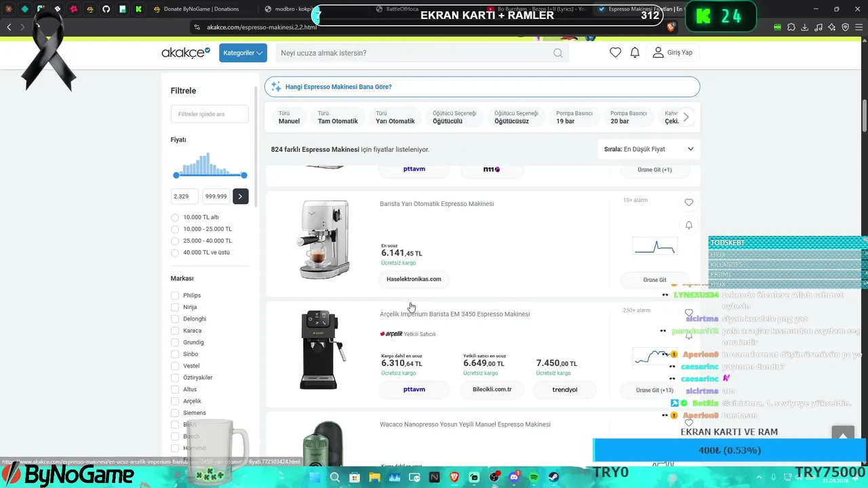Image resolution: width=868 pixels, height=488 pixels.
Task: Open Brave browser taskbar icon
Action: click(454, 477)
